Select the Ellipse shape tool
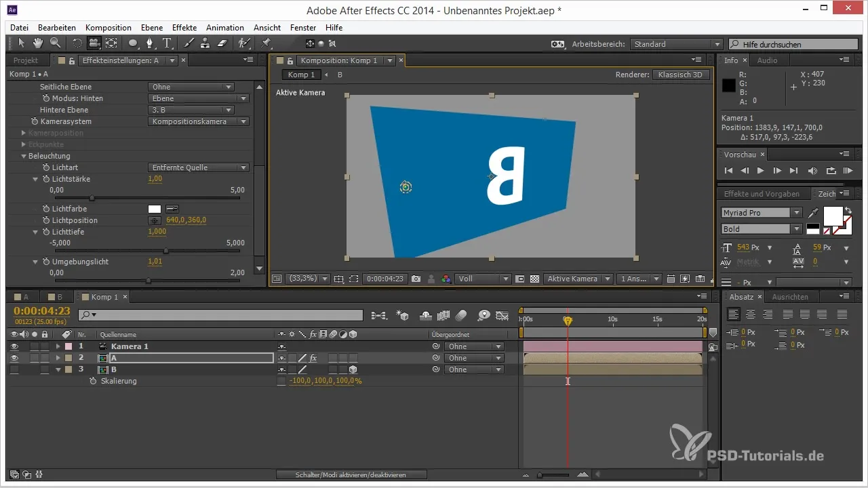The width and height of the screenshot is (868, 488). 134,43
